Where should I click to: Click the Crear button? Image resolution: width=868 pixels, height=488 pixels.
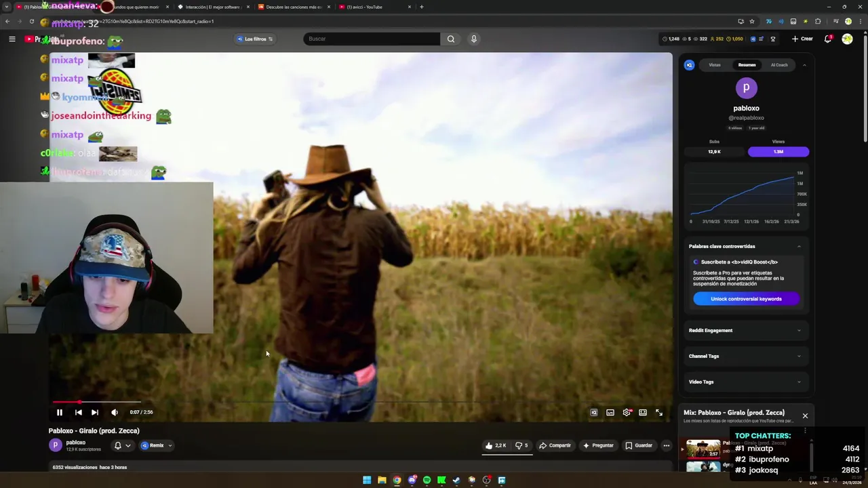pos(802,39)
